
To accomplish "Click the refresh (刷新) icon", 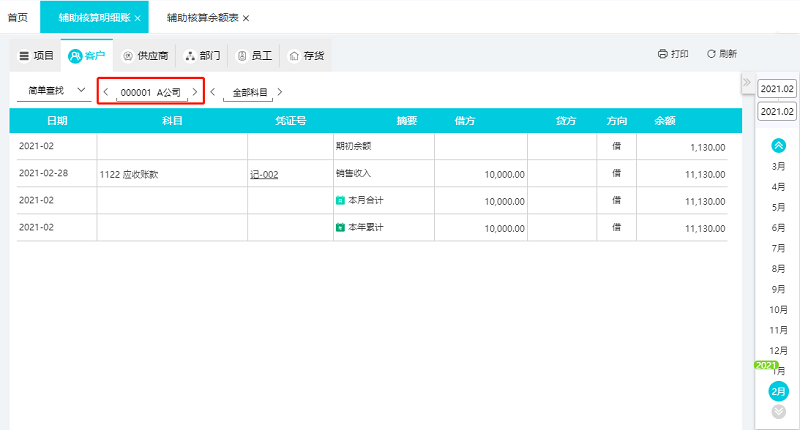I will pos(711,54).
